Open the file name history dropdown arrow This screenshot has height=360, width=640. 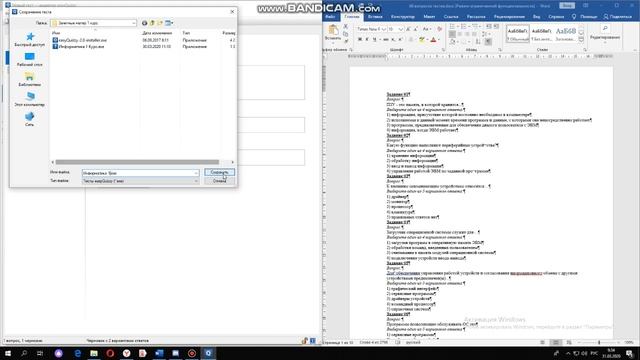pos(196,173)
